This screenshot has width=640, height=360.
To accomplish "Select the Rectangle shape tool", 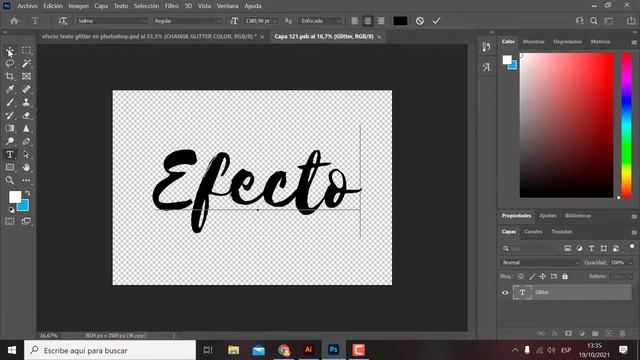I will [x=10, y=167].
